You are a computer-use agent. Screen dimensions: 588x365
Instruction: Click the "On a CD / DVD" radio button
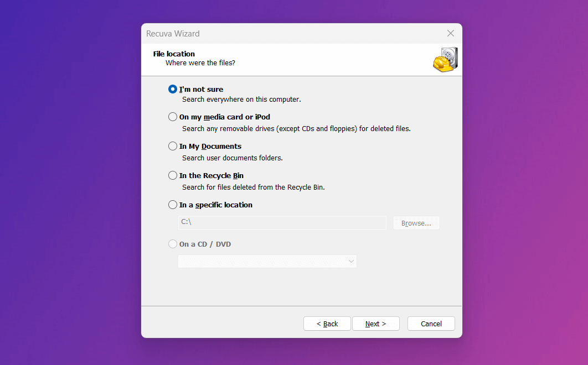tap(173, 244)
